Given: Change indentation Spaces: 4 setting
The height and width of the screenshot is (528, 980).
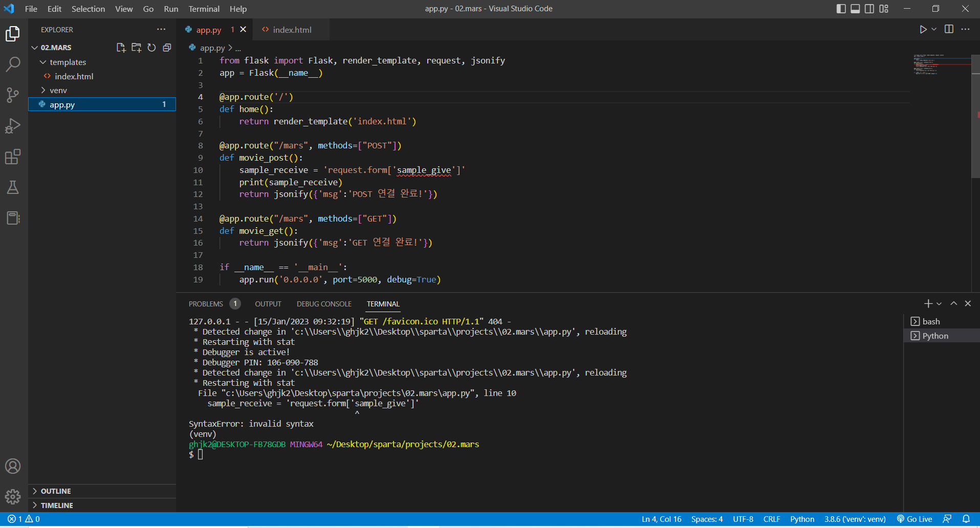Looking at the screenshot, I should tap(707, 519).
